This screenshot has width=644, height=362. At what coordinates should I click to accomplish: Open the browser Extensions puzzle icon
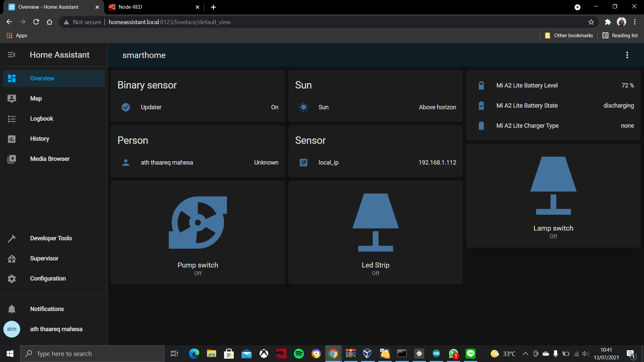608,22
